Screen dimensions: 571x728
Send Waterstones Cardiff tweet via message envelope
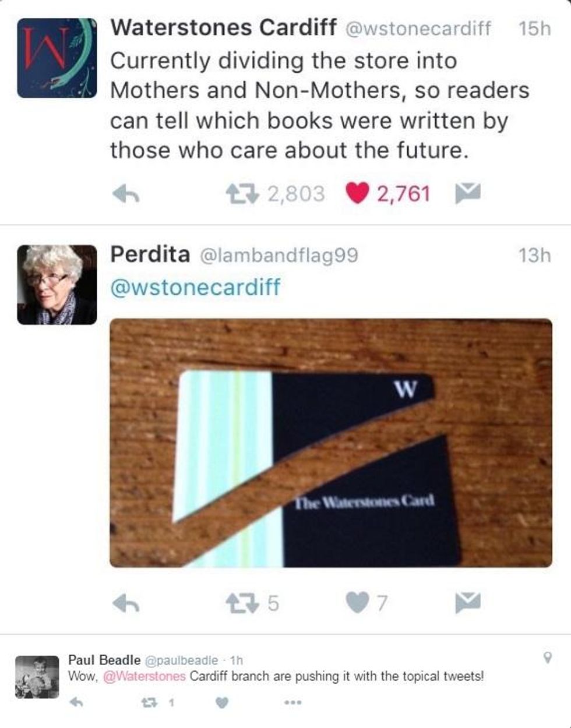pyautogui.click(x=467, y=193)
